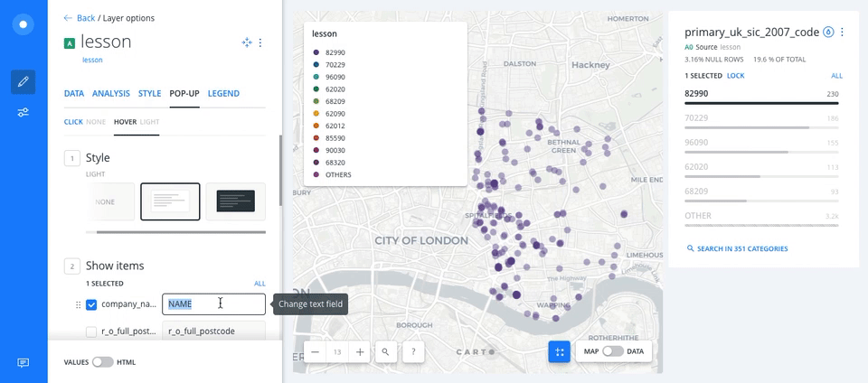
Task: Open the feedback chat icon
Action: pos(23,362)
